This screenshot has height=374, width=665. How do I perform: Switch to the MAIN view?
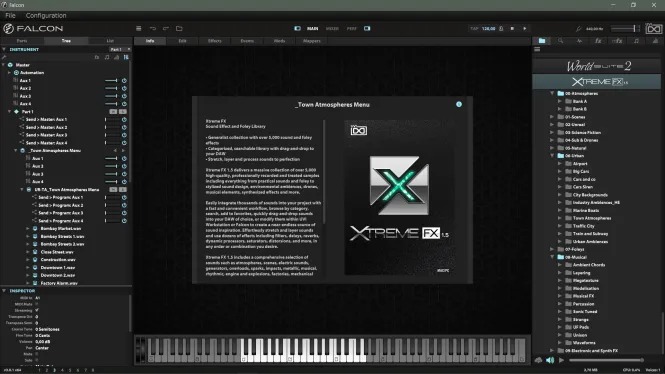click(x=313, y=28)
